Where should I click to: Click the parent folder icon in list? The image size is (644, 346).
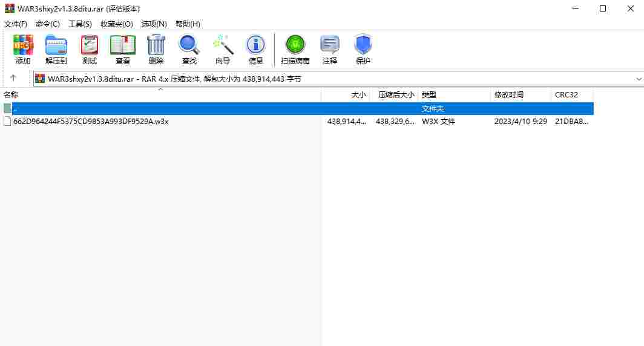click(7, 108)
